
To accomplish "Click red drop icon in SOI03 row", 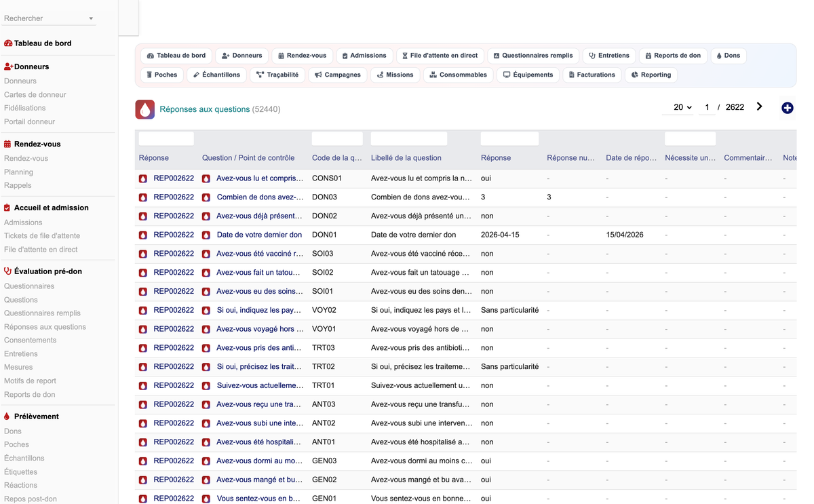I will click(143, 254).
